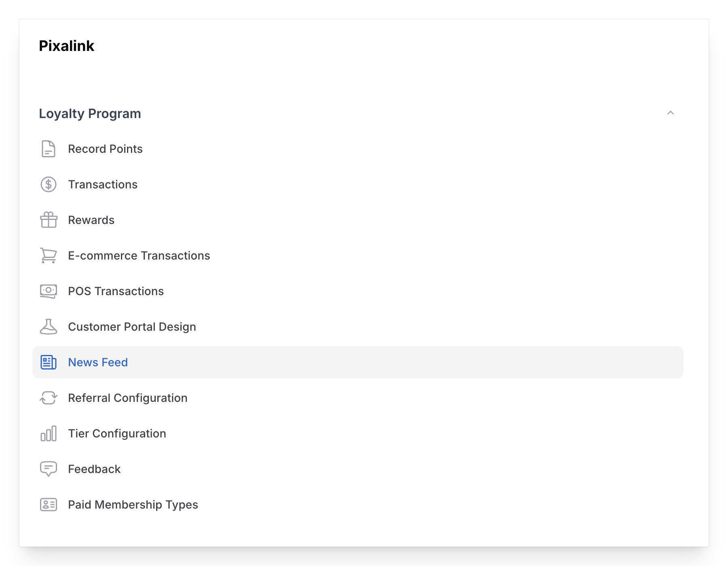Click the gift icon beside Rewards
The height and width of the screenshot is (566, 728).
[48, 220]
